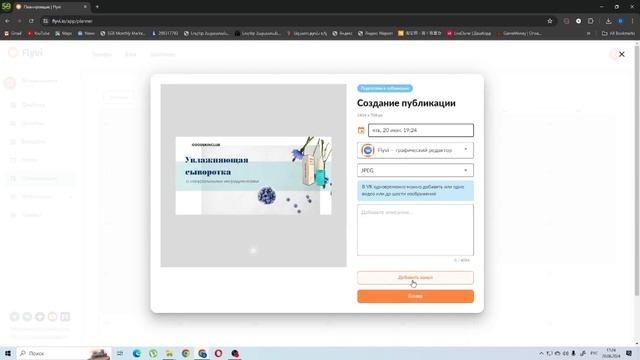Open Opera browser from the taskbar

click(x=218, y=353)
